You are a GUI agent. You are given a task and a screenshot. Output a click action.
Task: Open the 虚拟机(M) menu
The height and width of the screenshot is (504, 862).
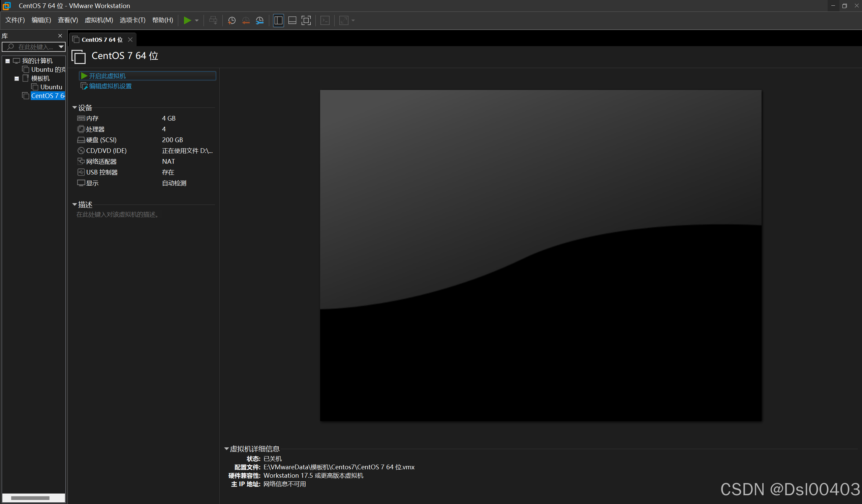click(99, 20)
